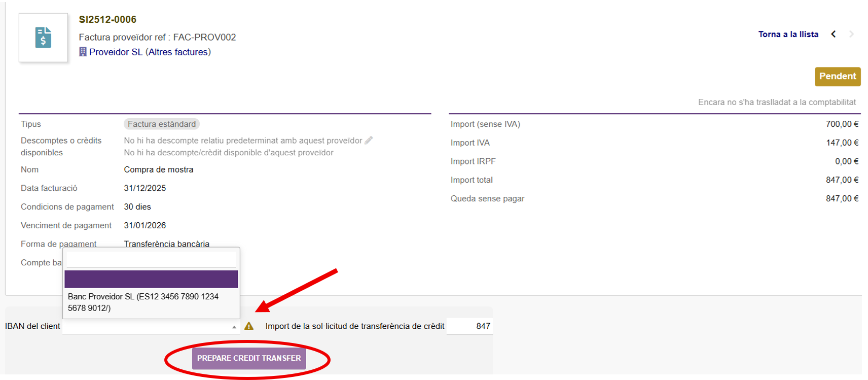
Task: Click the Pendent status badge
Action: tap(837, 76)
